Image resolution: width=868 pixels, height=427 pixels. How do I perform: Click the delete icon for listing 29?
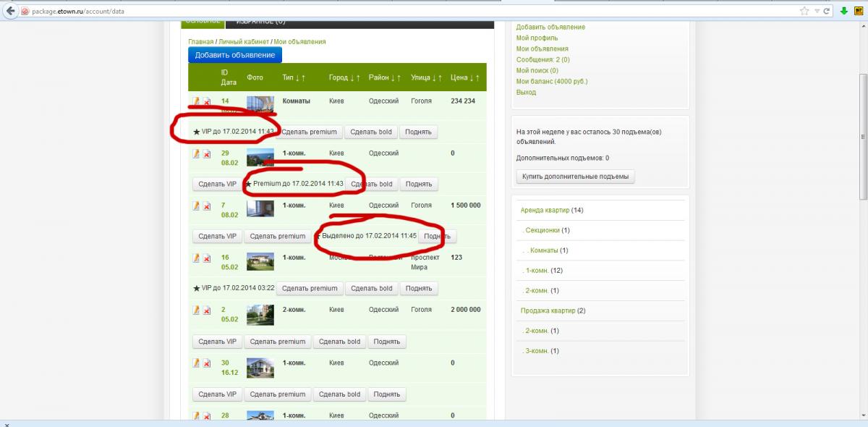(x=207, y=154)
